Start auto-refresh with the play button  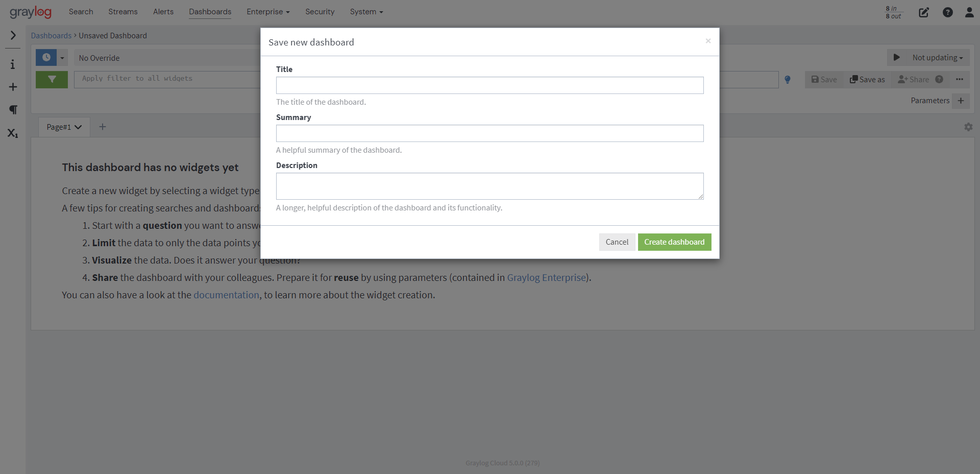896,58
